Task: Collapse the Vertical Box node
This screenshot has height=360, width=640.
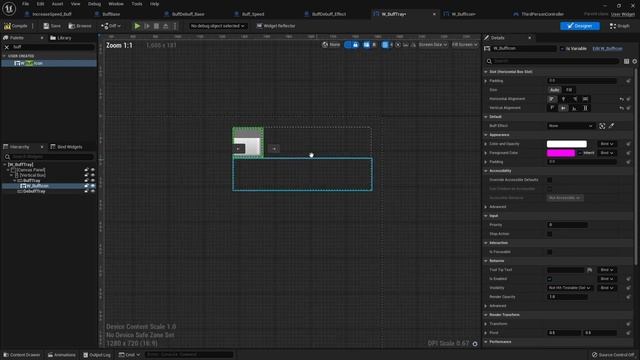Action: point(11,175)
